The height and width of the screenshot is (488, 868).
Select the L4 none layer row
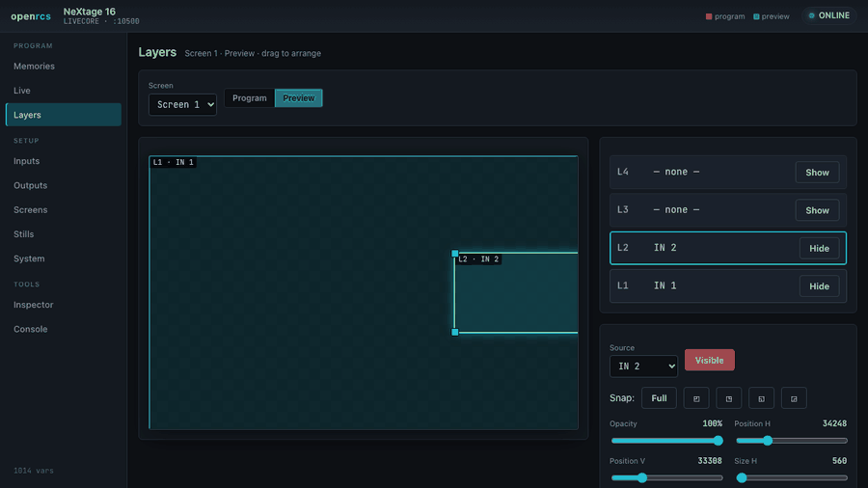coord(728,172)
